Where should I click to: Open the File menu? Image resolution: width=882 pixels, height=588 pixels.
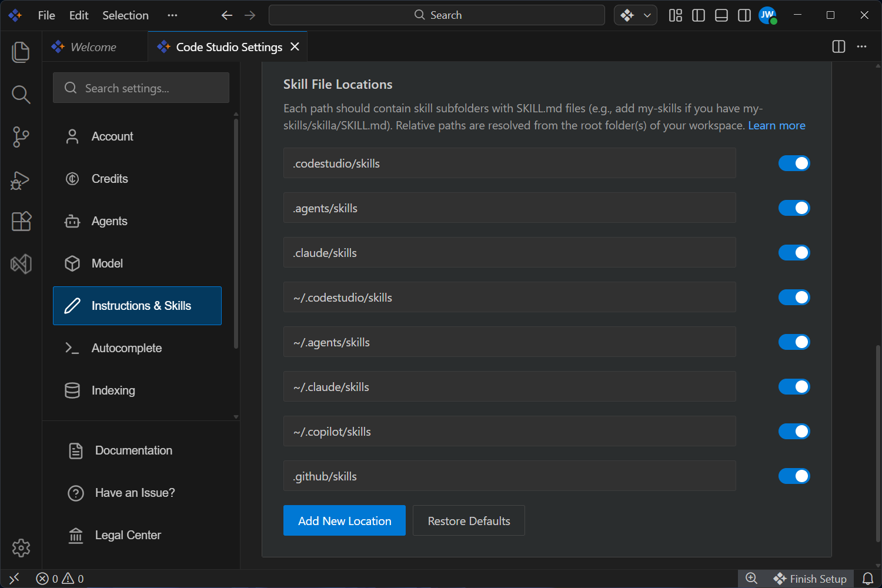(46, 15)
